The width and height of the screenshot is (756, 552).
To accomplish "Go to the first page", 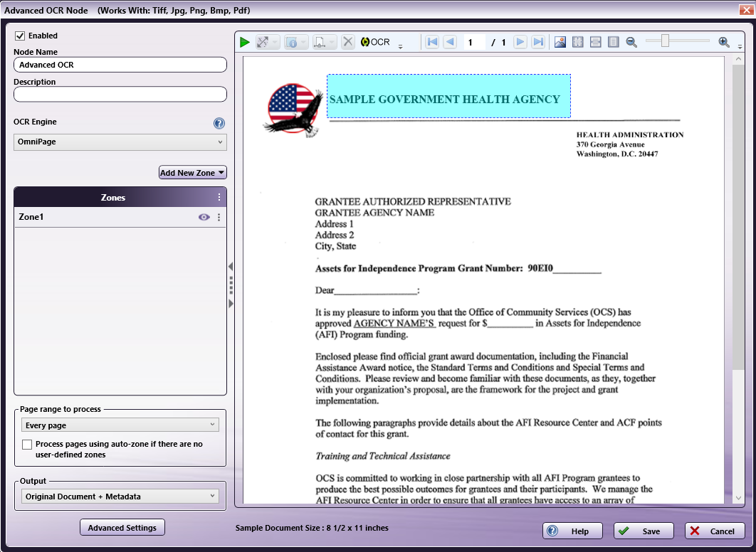I will 432,42.
